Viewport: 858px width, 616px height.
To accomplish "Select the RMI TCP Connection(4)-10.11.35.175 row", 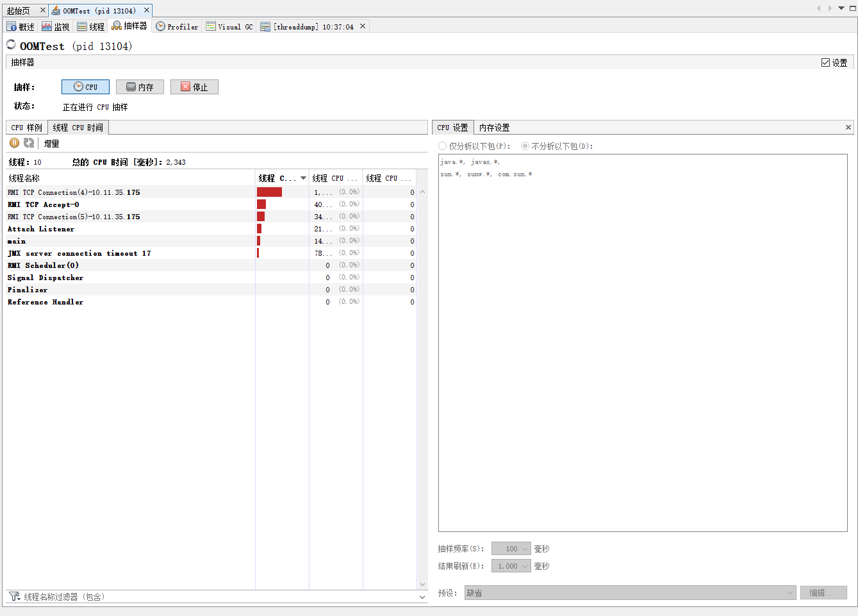I will (211, 192).
